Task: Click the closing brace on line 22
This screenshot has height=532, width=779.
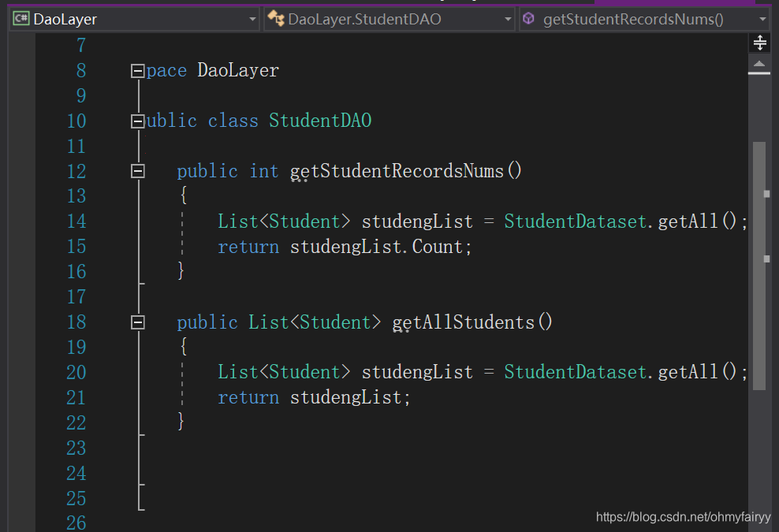Action: click(x=181, y=421)
